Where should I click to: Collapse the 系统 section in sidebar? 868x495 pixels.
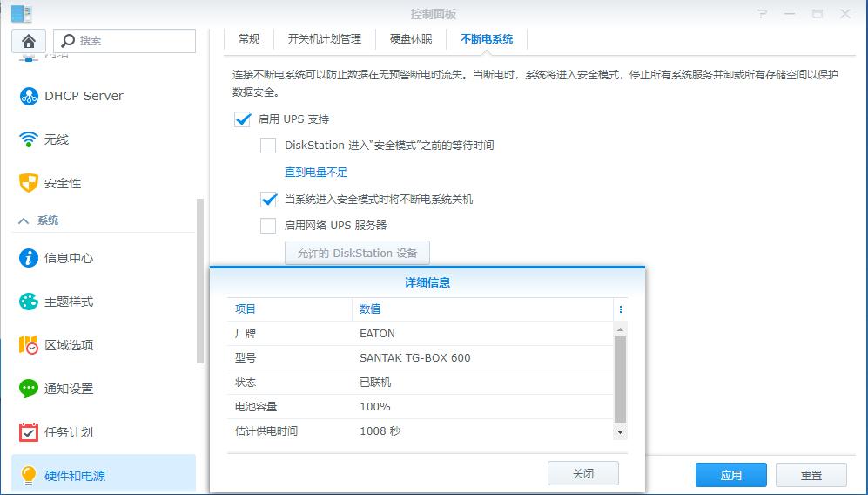(24, 220)
